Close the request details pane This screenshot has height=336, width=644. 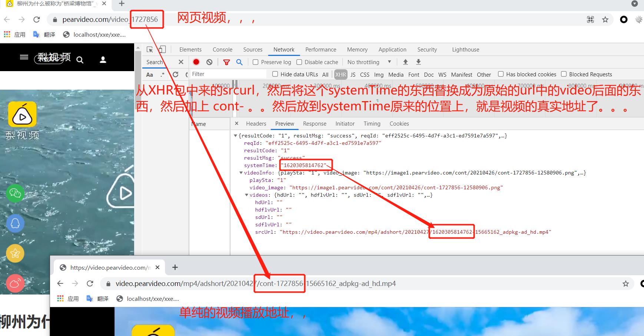tap(237, 123)
